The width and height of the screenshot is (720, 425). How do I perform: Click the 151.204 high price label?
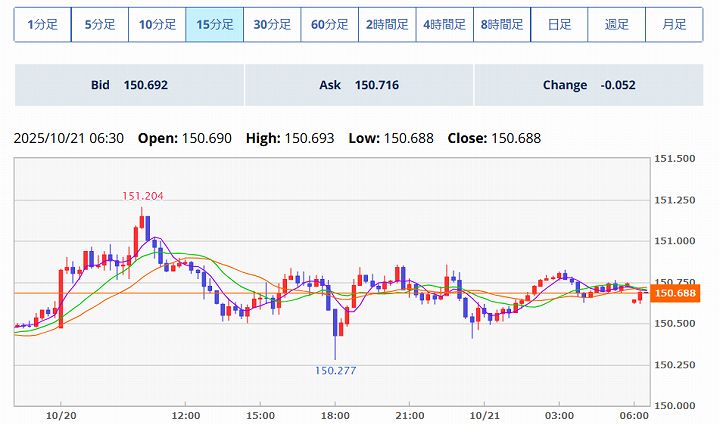pyautogui.click(x=142, y=196)
